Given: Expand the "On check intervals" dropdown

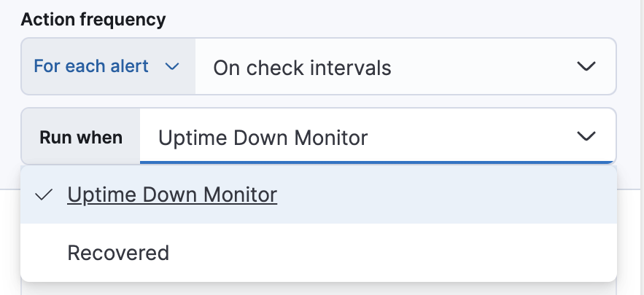Looking at the screenshot, I should click(405, 67).
